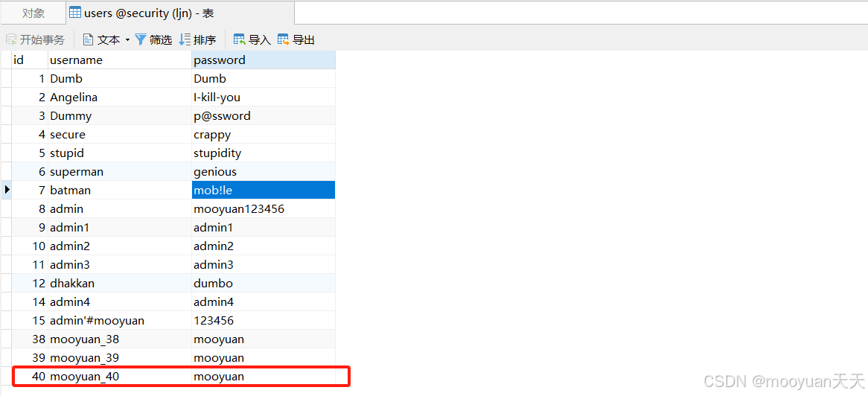868x396 pixels.
Task: Select the username cell admin4
Action: [x=120, y=302]
